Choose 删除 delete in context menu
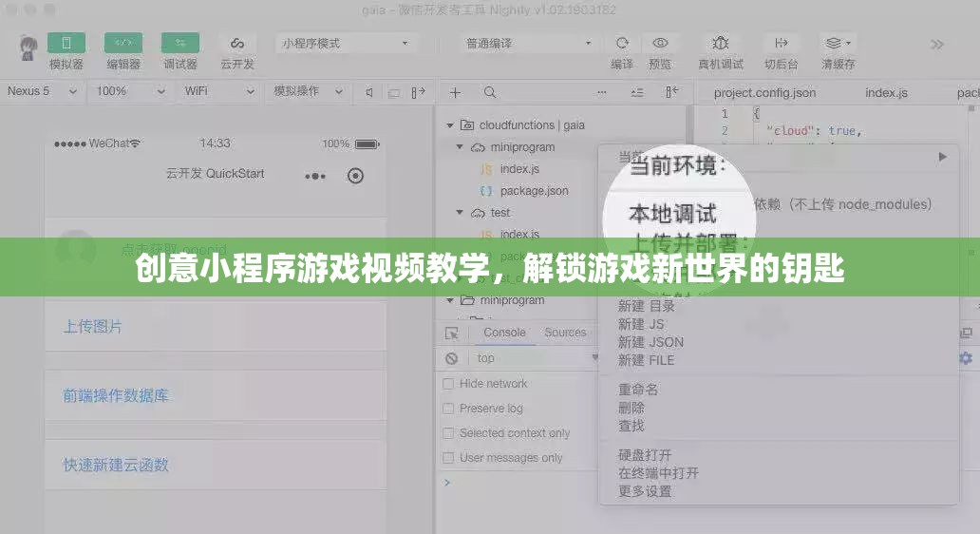This screenshot has height=534, width=980. [631, 408]
